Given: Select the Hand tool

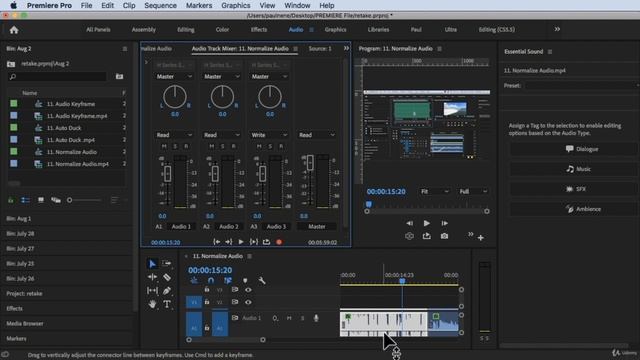Looking at the screenshot, I should coord(152,304).
